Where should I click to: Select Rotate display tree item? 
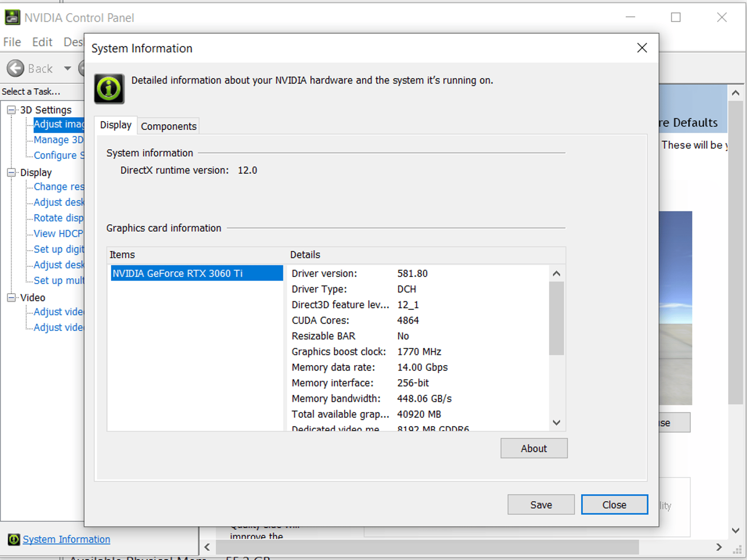coord(59,218)
